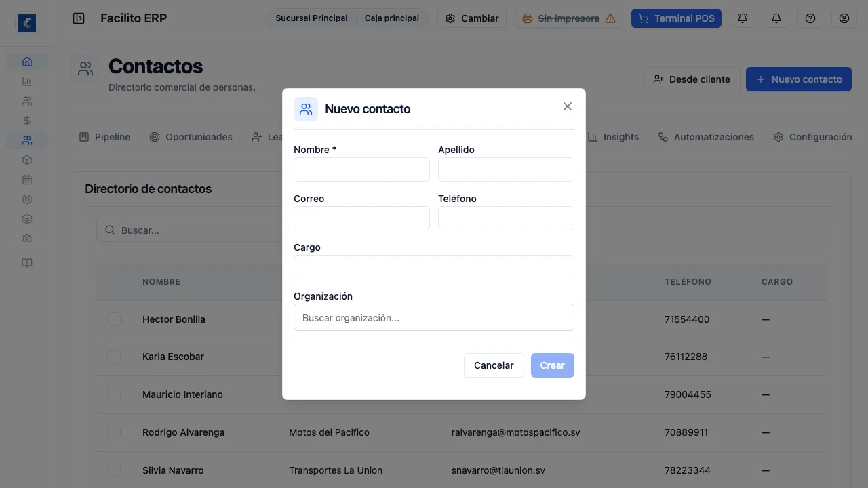Image resolution: width=868 pixels, height=488 pixels.
Task: Select the Karla Escobar row checkbox
Action: tap(114, 357)
